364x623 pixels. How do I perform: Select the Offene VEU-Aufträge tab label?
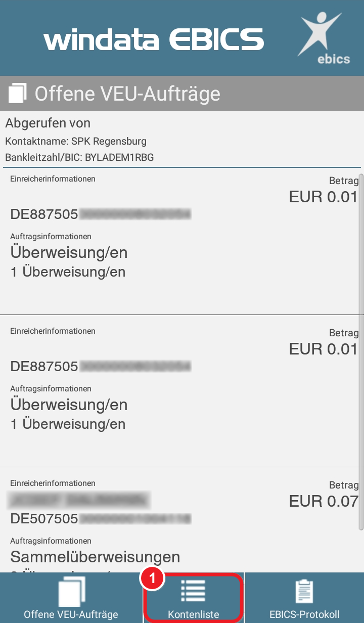coord(71,615)
